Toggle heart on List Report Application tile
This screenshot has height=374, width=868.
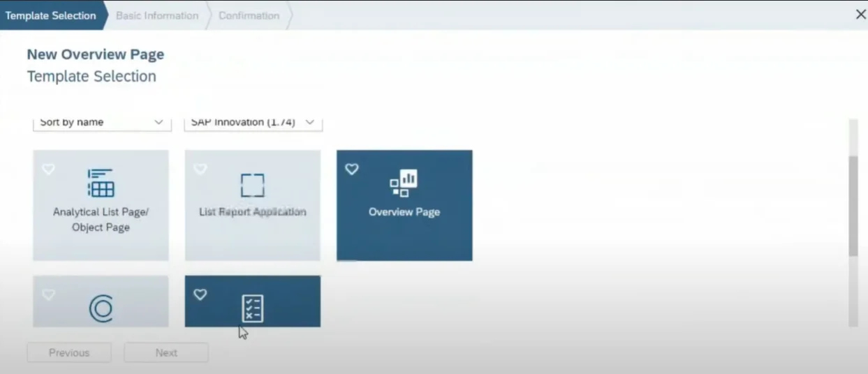[x=200, y=169]
